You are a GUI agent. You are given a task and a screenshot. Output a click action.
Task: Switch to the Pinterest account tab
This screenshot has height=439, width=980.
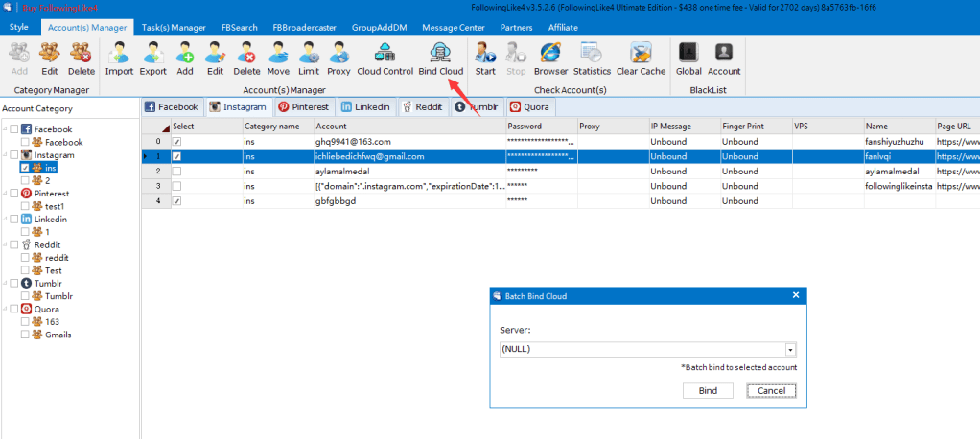(x=302, y=107)
